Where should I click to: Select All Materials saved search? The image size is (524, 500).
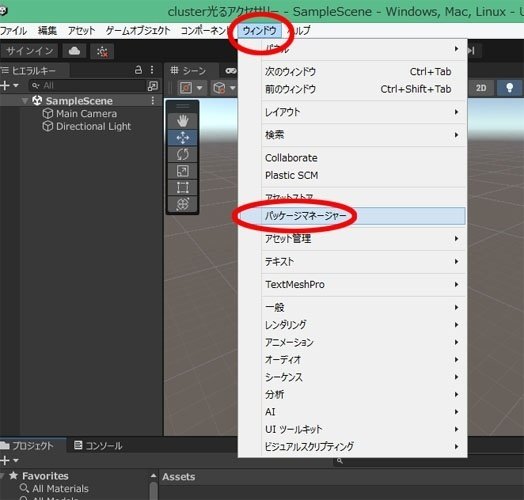[x=60, y=489]
